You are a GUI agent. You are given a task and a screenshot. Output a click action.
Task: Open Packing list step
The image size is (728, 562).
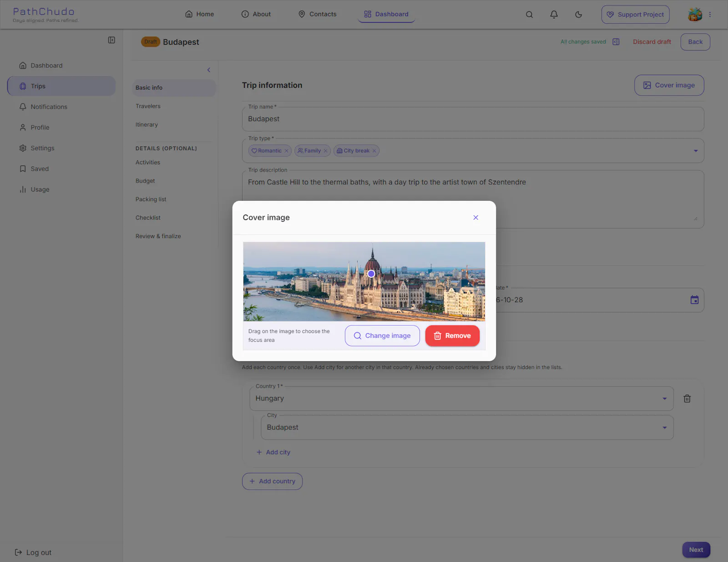click(174, 199)
